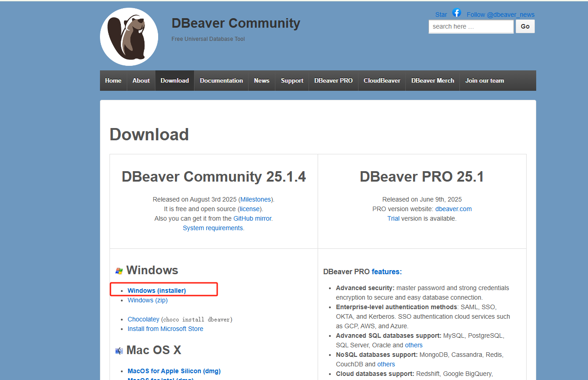The height and width of the screenshot is (380, 588).
Task: Open Install from Microsoft Store link
Action: (x=165, y=328)
